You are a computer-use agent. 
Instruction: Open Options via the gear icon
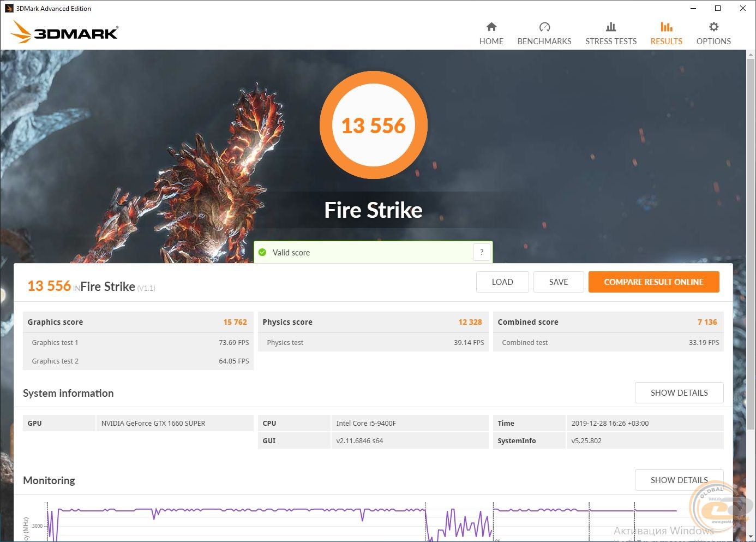coord(713,27)
